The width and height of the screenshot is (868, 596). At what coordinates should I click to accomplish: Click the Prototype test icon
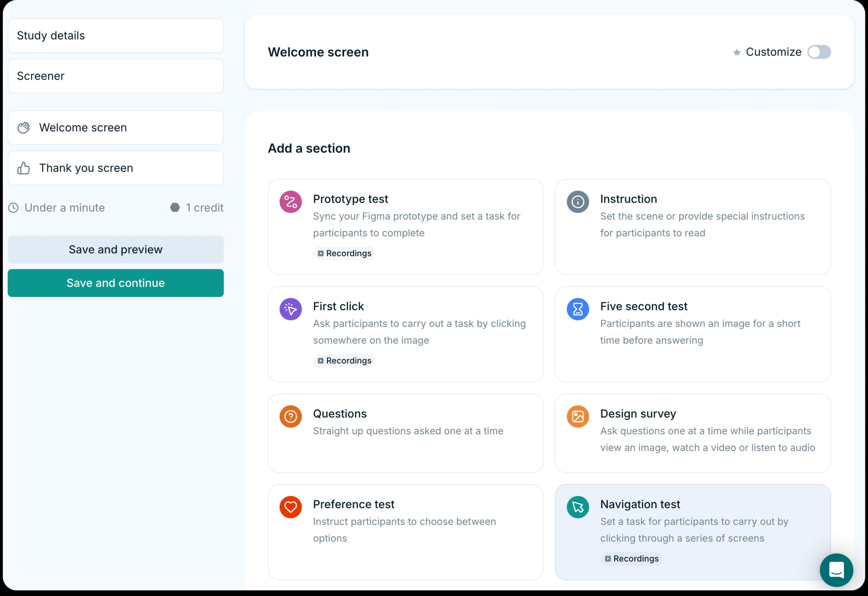click(291, 202)
